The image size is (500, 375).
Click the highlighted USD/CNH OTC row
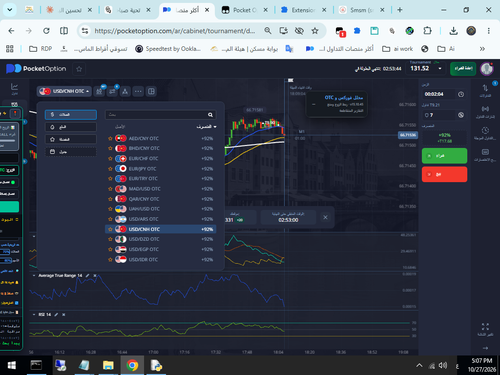pos(161,229)
